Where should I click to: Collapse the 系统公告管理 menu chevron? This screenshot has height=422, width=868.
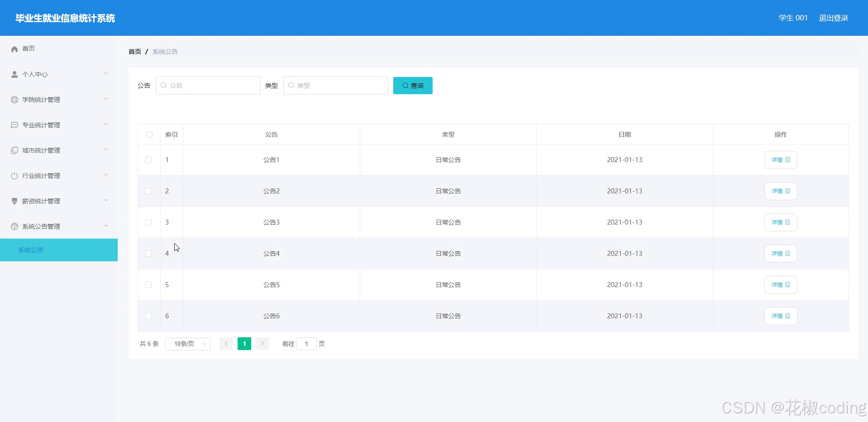click(x=106, y=225)
